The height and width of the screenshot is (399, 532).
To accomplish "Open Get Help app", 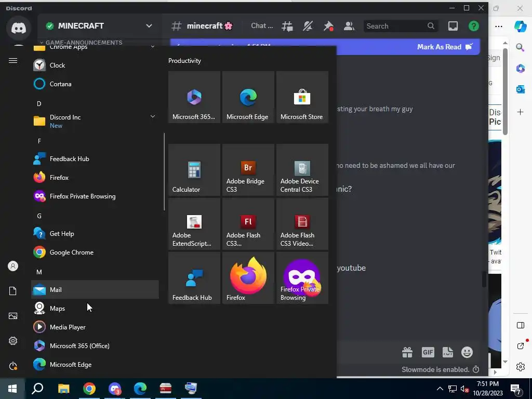I will (95, 233).
